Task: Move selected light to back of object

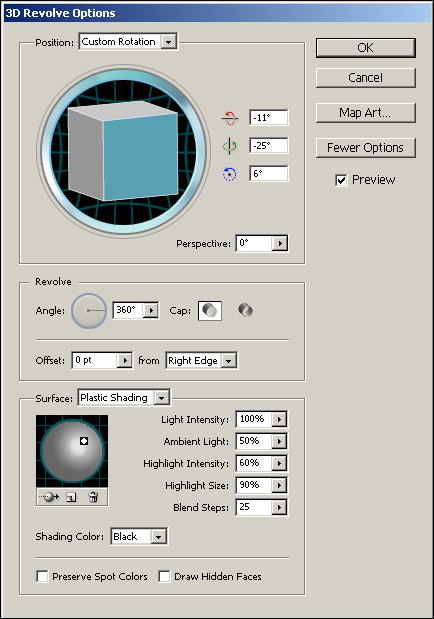Action: click(50, 497)
